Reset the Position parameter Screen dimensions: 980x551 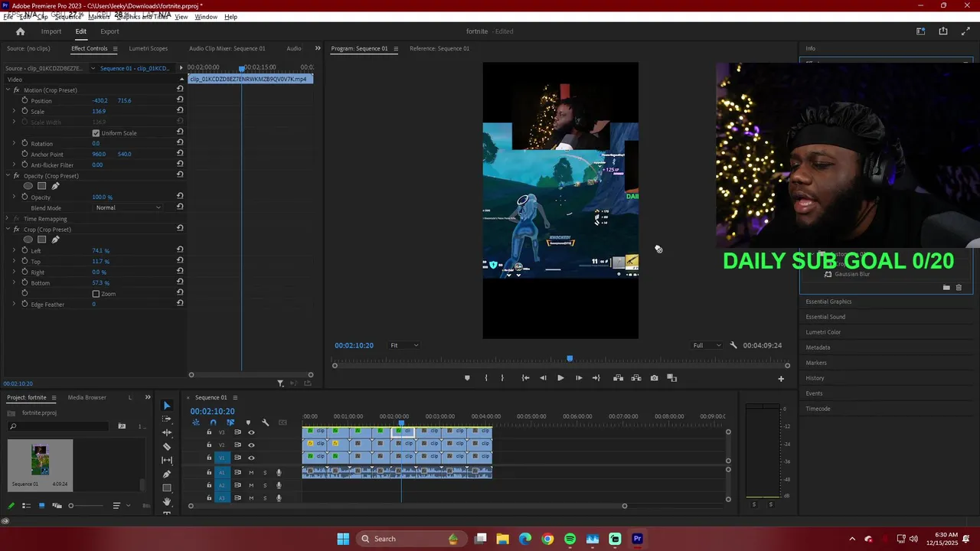180,100
